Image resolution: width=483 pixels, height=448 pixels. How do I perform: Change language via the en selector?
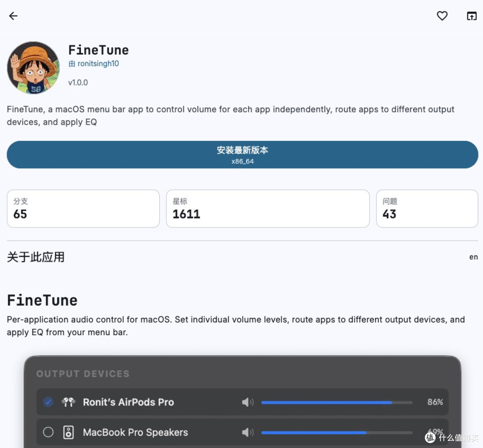474,257
